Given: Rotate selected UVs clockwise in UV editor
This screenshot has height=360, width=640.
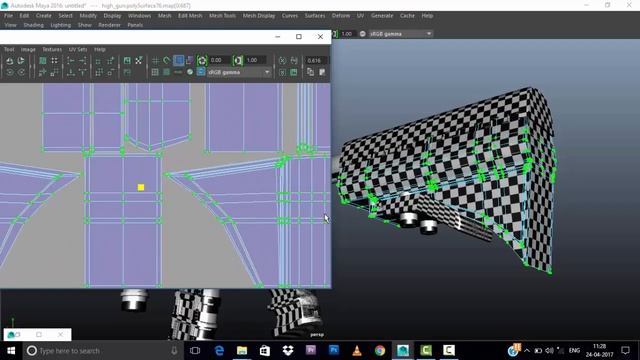Looking at the screenshot, I should [21, 72].
